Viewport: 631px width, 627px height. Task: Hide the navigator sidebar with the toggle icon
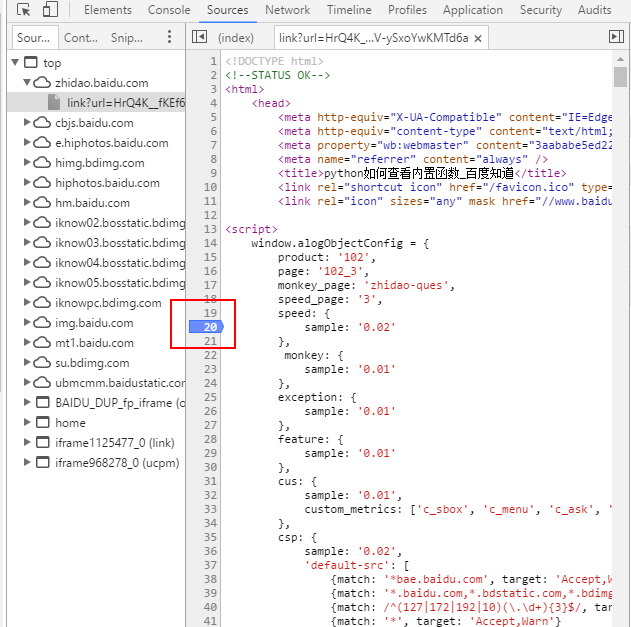(x=199, y=37)
